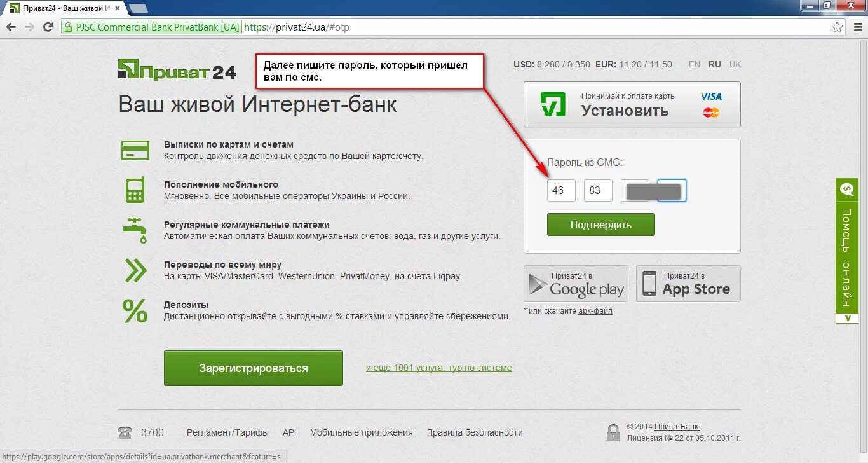Click the 'Пополнение мобильного' heading

(221, 184)
